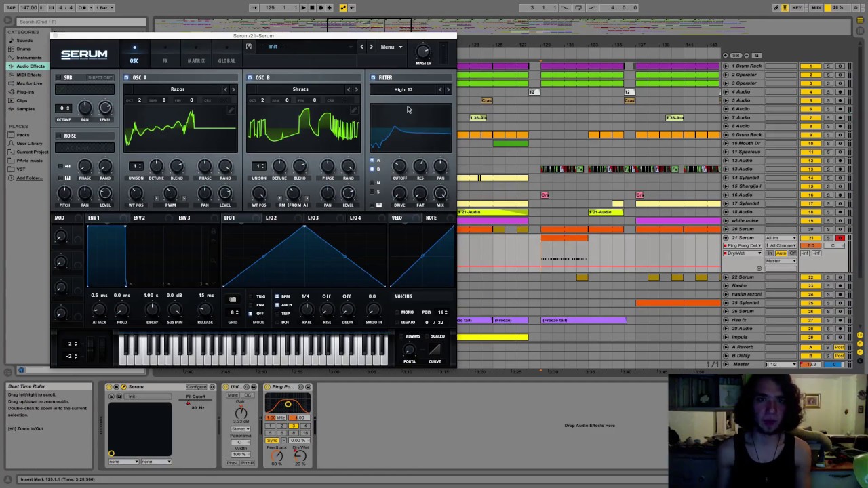Open the 1 Bar quantization dropdown

pyautogui.click(x=104, y=7)
